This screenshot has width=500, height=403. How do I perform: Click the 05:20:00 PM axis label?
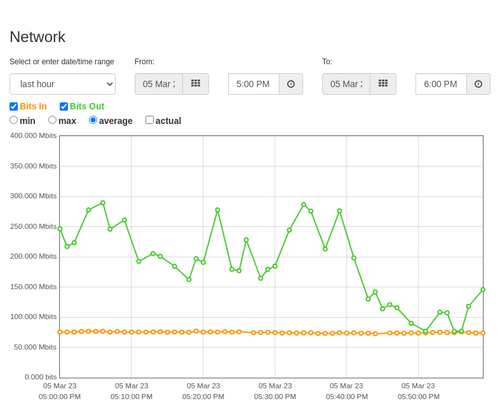203,397
